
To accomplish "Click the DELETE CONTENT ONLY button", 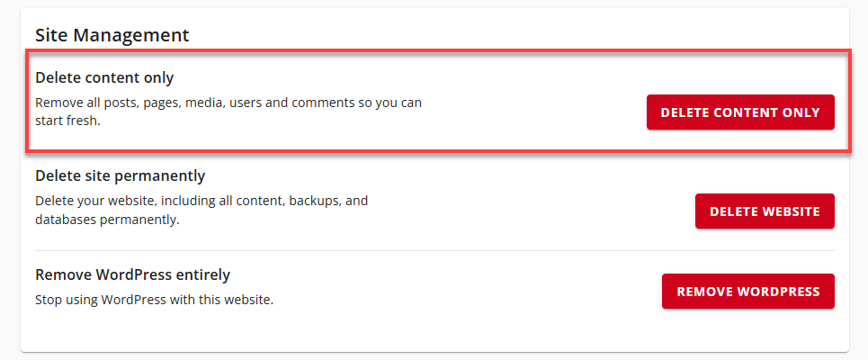I will click(x=740, y=112).
